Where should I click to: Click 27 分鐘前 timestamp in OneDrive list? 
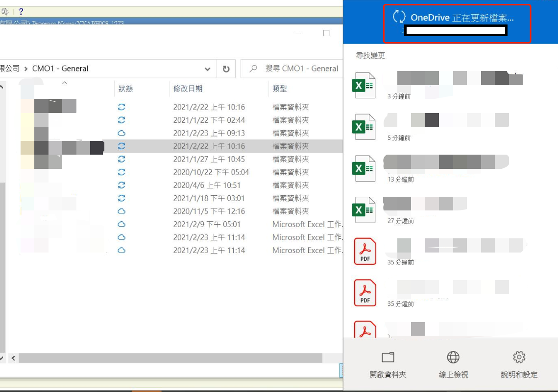401,221
